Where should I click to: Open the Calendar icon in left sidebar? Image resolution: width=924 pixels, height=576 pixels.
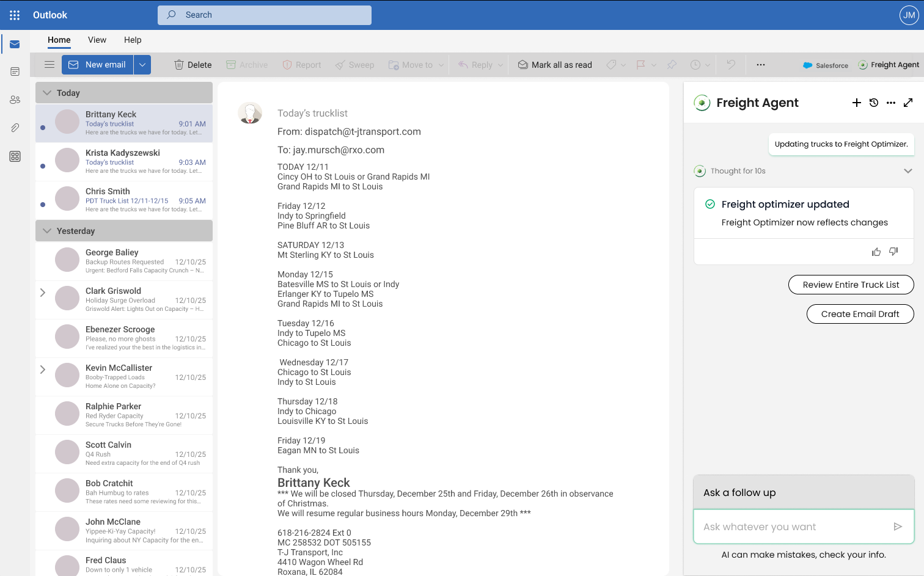pyautogui.click(x=15, y=71)
